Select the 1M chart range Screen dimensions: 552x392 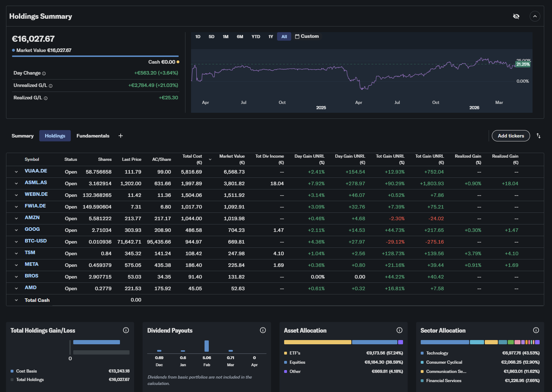[225, 37]
